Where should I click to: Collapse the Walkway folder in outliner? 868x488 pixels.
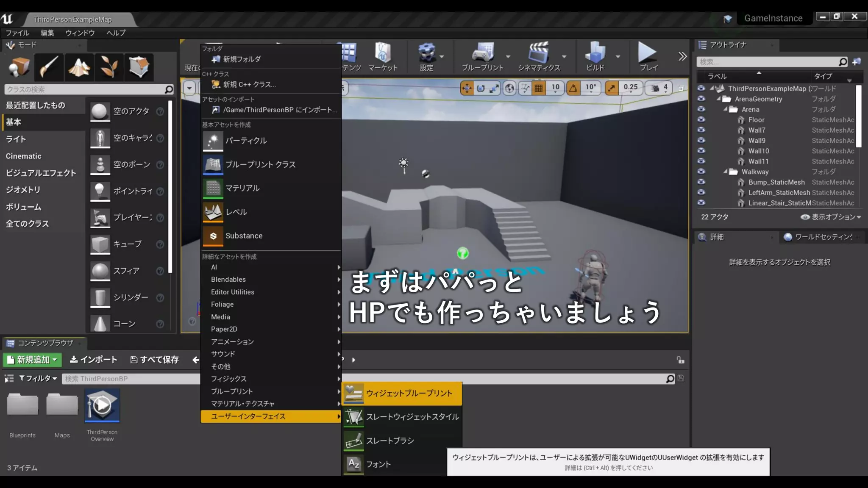point(726,172)
